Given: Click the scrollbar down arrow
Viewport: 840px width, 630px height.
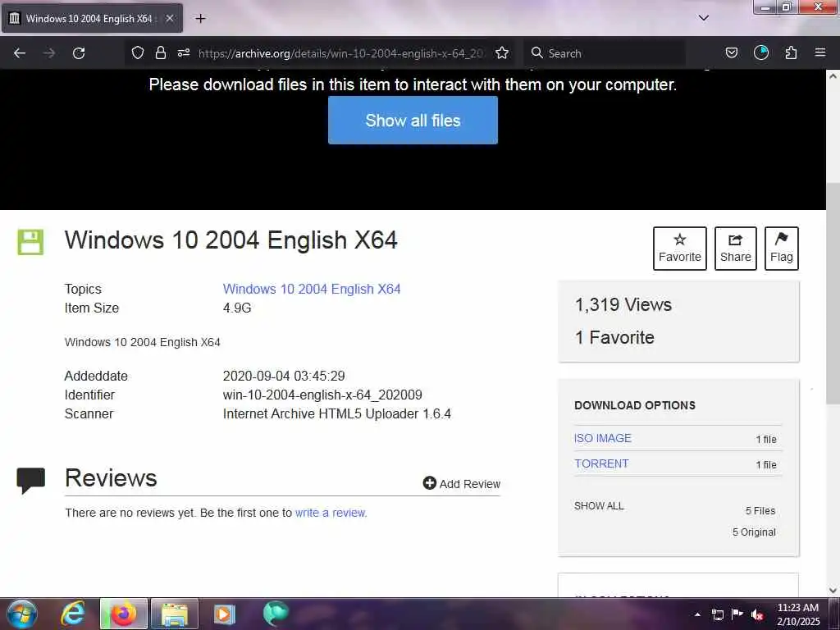Looking at the screenshot, I should click(833, 590).
